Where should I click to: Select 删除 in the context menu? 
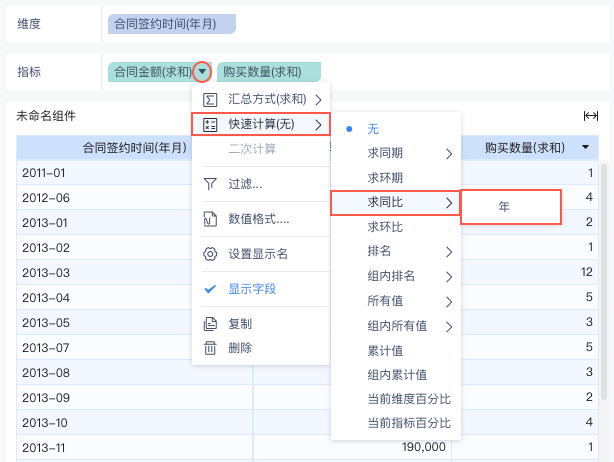pos(261,348)
